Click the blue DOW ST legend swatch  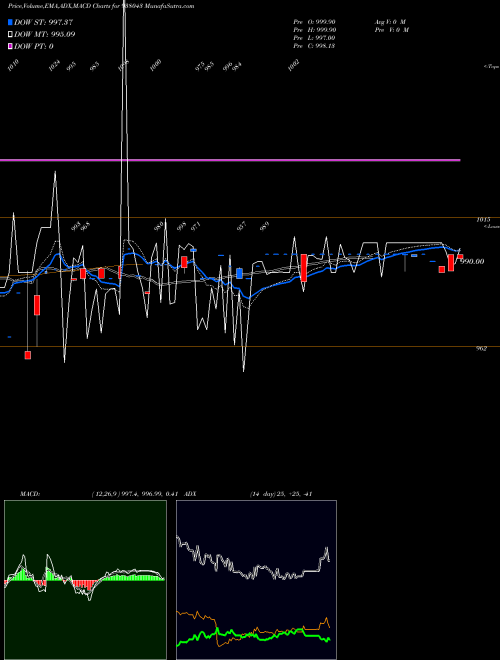pos(11,22)
